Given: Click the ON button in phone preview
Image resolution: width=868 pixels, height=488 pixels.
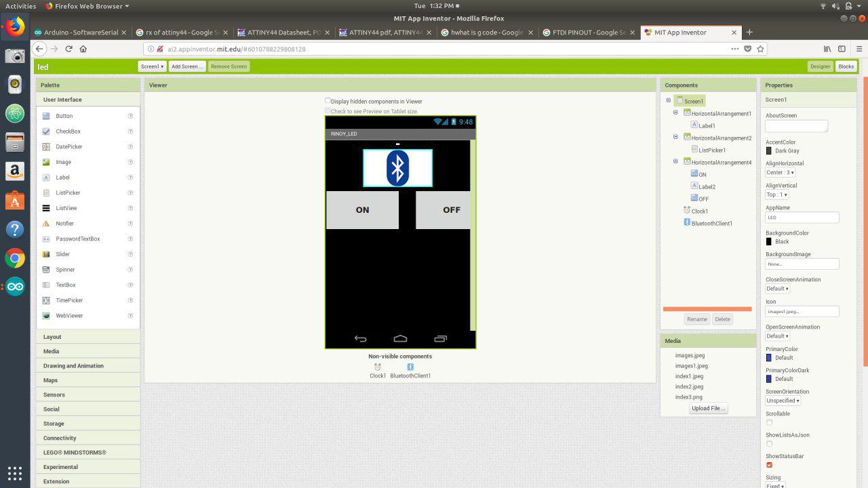Looking at the screenshot, I should pyautogui.click(x=363, y=210).
